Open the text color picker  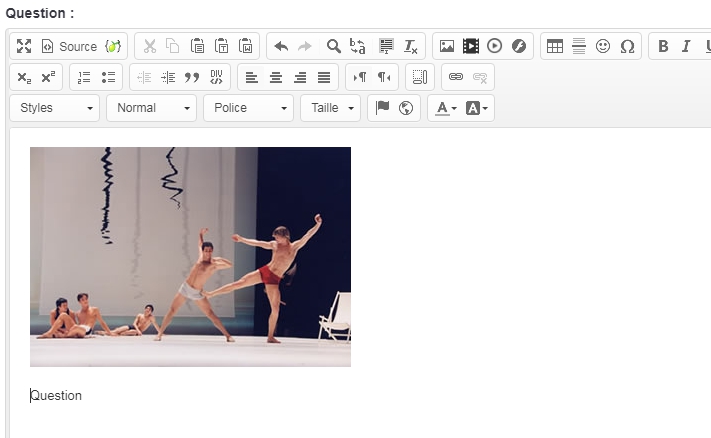click(445, 108)
